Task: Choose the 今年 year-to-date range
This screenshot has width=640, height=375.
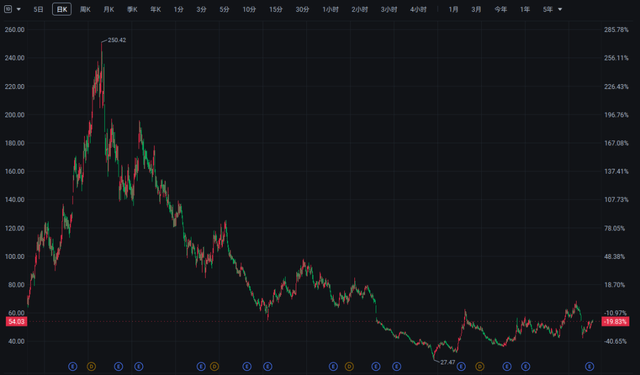Action: click(x=500, y=9)
